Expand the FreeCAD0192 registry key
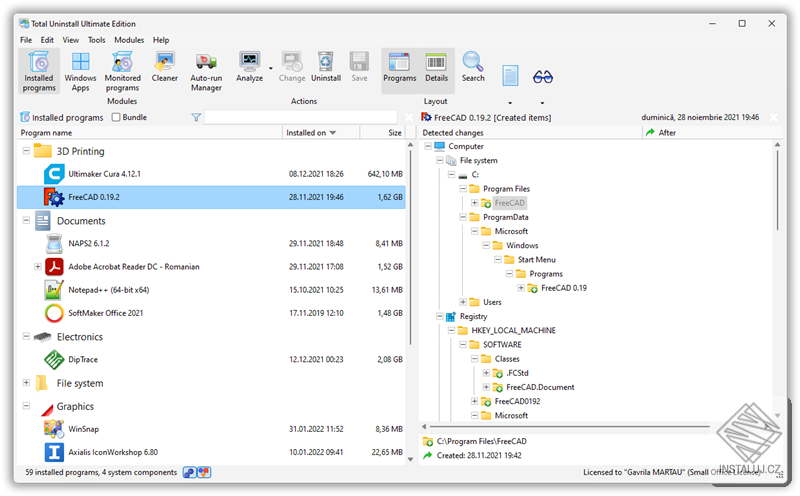This screenshot has width=800, height=496. tap(474, 401)
